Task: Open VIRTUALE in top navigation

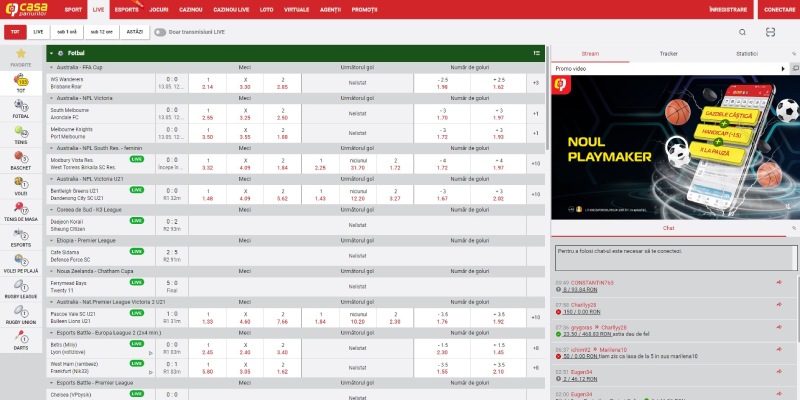Action: (296, 10)
